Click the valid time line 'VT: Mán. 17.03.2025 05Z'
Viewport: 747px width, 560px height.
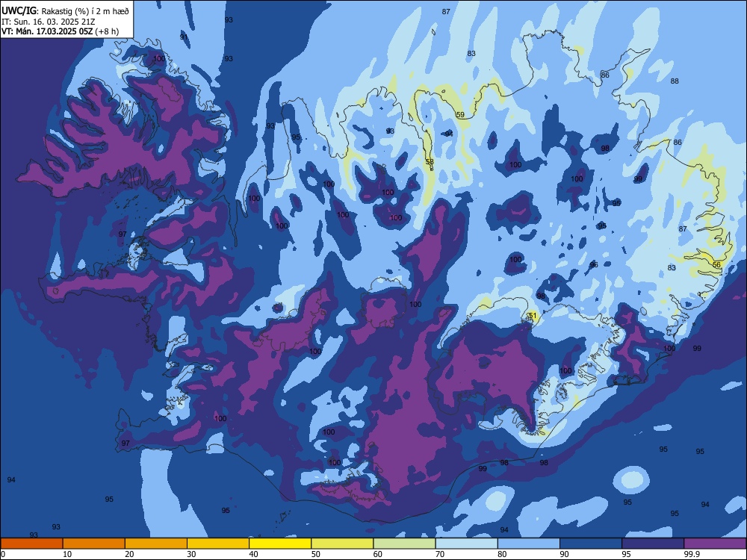47,31
